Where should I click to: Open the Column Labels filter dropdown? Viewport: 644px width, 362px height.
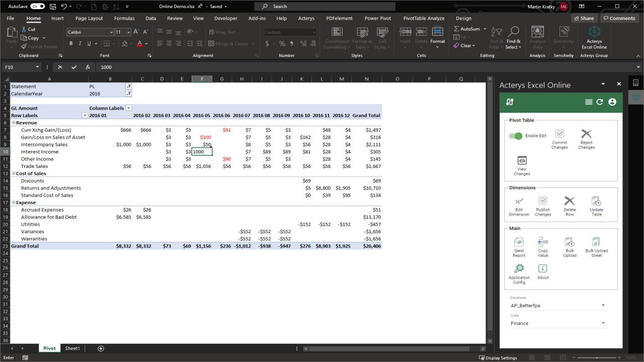129,108
